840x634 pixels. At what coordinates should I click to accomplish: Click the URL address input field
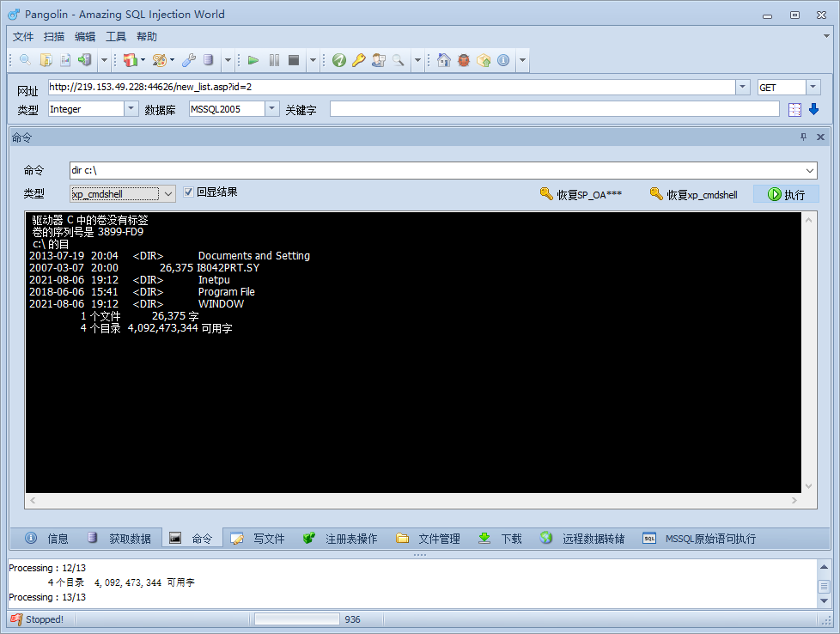(x=392, y=87)
